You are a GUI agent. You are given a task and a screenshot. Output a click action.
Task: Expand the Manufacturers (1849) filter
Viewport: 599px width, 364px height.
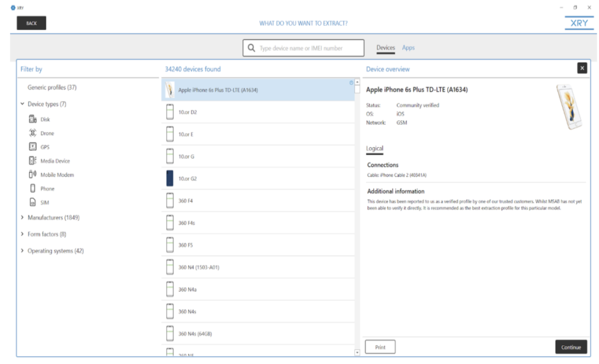pyautogui.click(x=22, y=217)
